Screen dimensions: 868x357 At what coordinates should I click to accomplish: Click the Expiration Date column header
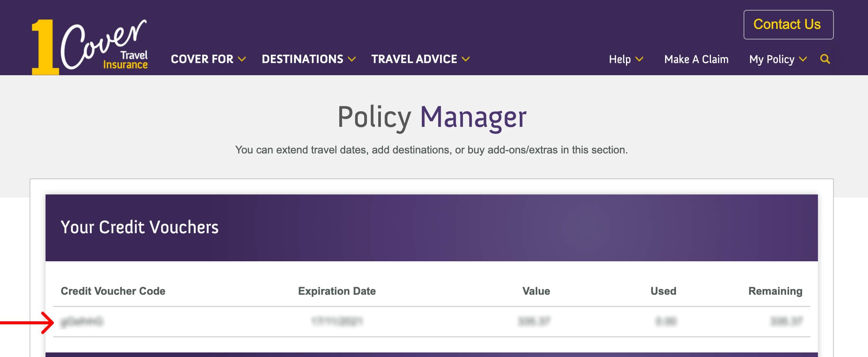[337, 291]
